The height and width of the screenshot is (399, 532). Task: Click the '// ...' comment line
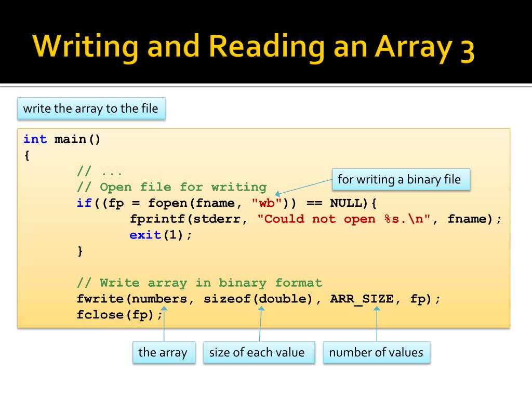point(99,171)
